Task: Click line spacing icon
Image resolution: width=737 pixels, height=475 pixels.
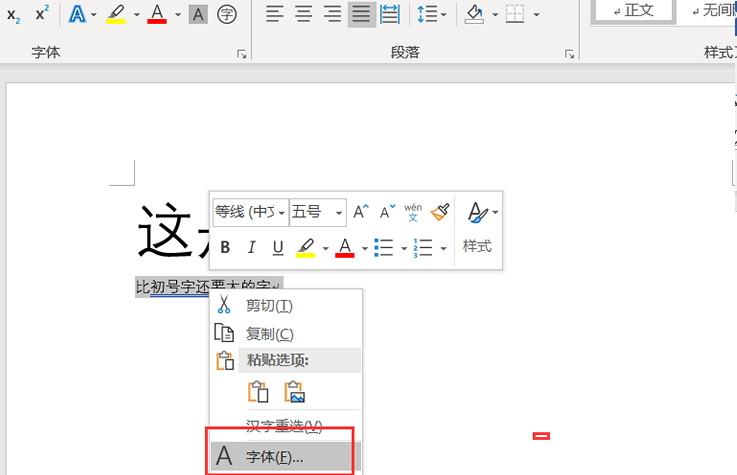Action: 427,15
